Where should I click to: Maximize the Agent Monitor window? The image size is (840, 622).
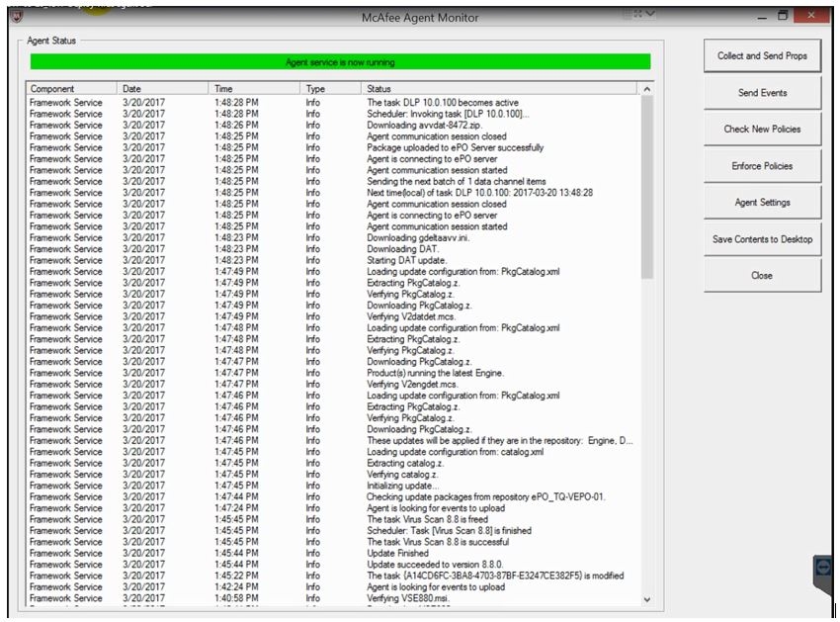pos(783,16)
